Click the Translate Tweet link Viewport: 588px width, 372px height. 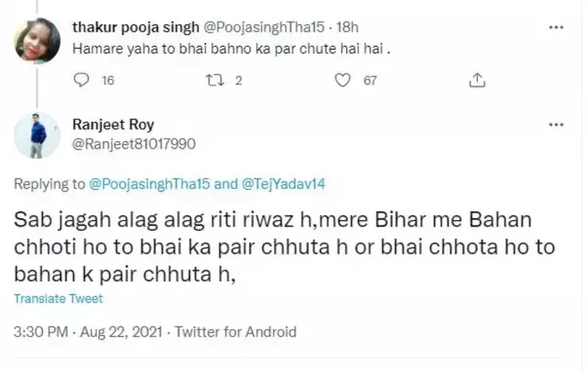tap(58, 299)
